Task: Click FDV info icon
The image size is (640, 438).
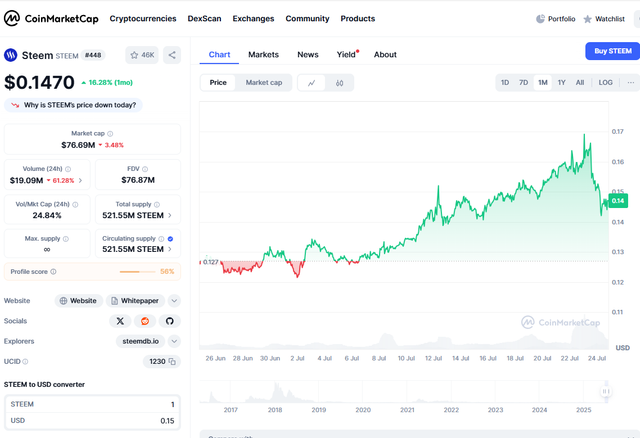Action: (x=145, y=169)
